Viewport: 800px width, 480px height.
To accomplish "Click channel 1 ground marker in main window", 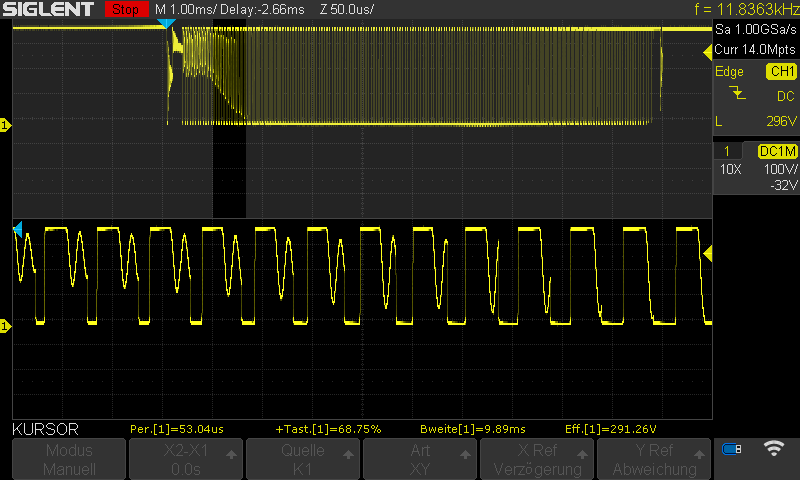I will click(x=5, y=125).
